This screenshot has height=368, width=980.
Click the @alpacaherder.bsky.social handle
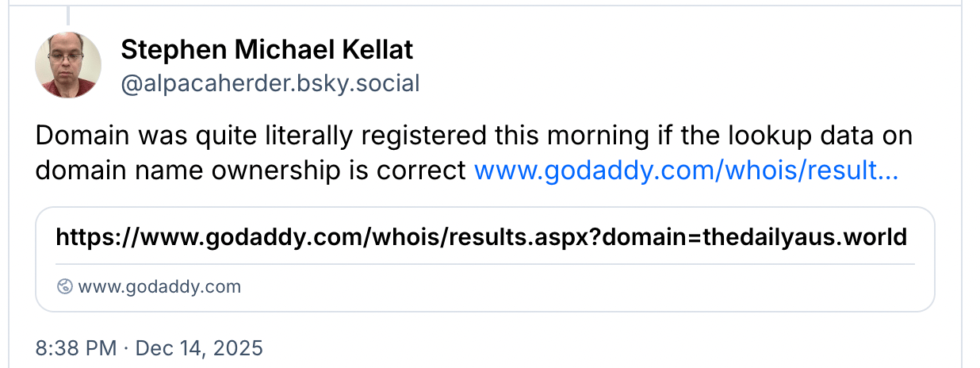coord(270,83)
